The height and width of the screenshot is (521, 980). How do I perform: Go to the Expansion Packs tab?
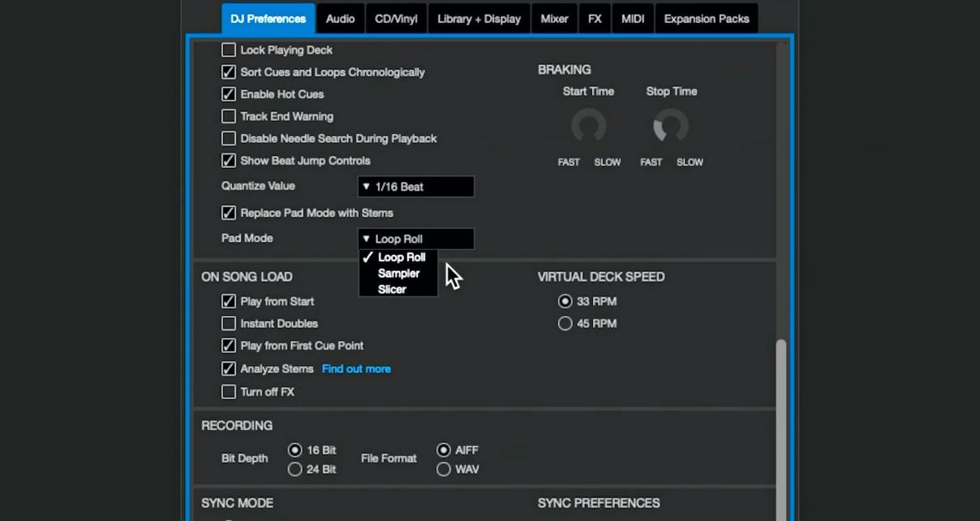point(706,19)
